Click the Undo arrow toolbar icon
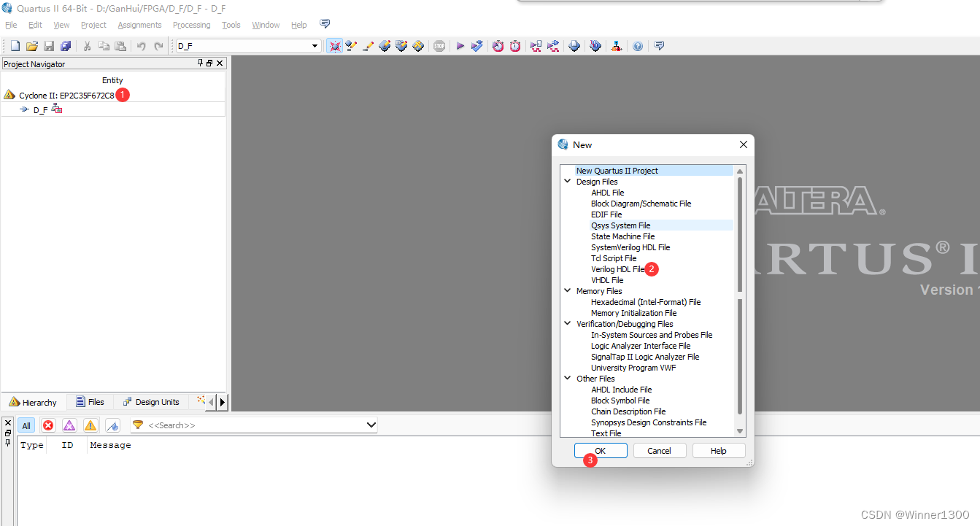This screenshot has width=980, height=526. (x=141, y=46)
